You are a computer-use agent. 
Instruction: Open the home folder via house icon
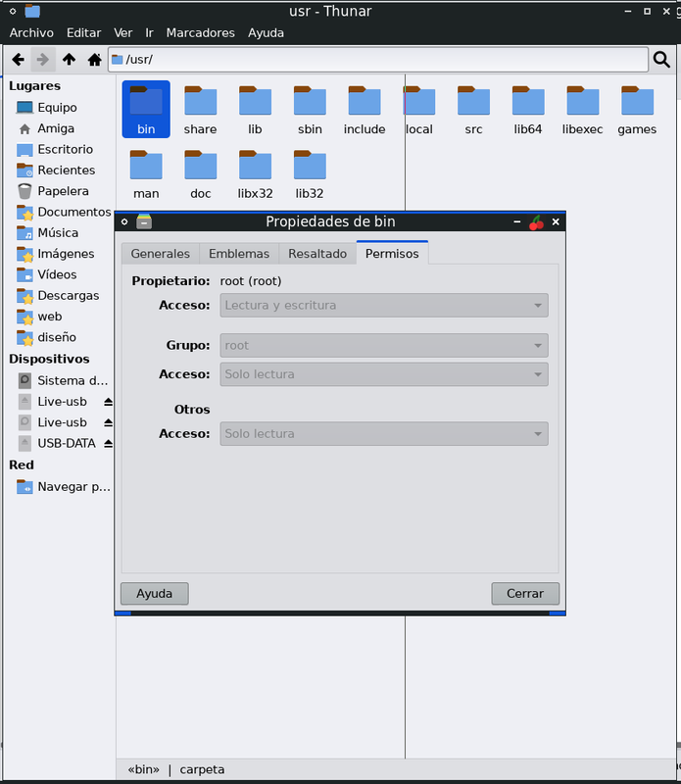[x=94, y=60]
